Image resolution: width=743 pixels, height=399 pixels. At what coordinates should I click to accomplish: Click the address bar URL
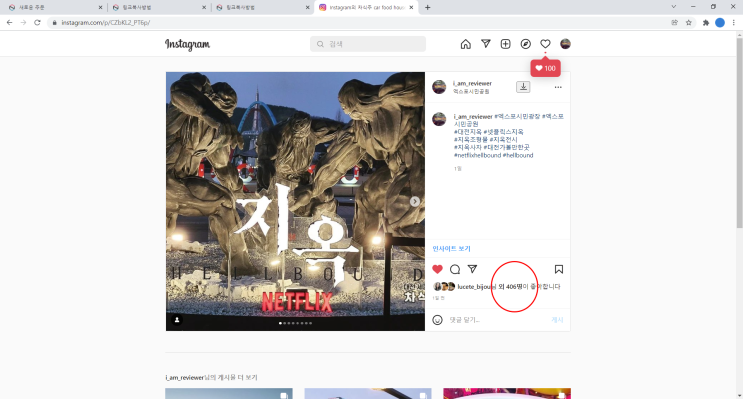(x=106, y=22)
